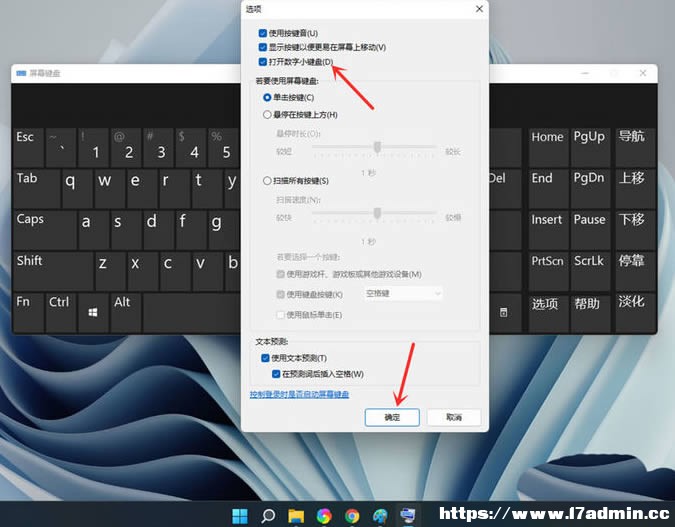Click the 淡化 (Fade) key
The width and height of the screenshot is (675, 527).
[x=635, y=312]
